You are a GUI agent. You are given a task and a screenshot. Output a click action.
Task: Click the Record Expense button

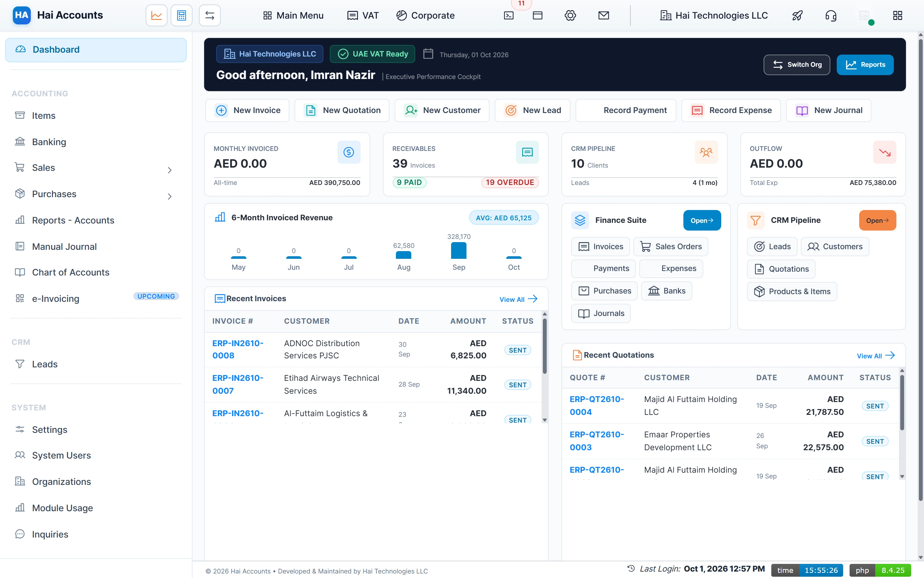[x=731, y=110]
